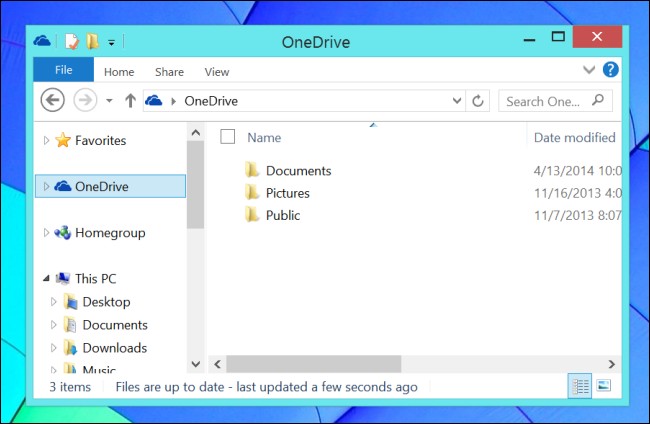Viewport: 650px width, 424px height.
Task: Expand Documents node under This PC
Action: click(x=53, y=325)
